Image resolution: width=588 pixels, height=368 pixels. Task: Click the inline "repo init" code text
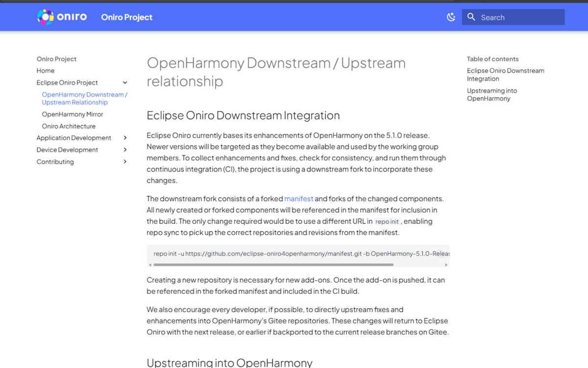tap(387, 221)
